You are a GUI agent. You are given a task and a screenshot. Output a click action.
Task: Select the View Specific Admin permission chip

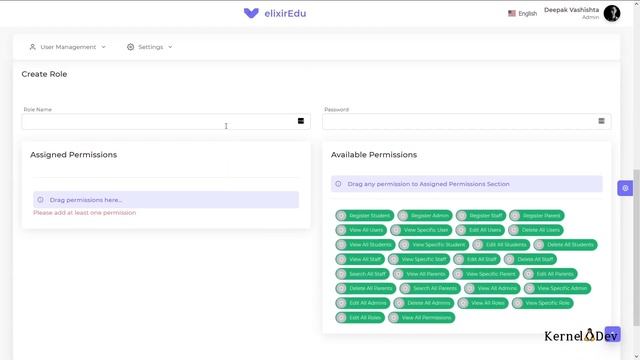pyautogui.click(x=558, y=288)
